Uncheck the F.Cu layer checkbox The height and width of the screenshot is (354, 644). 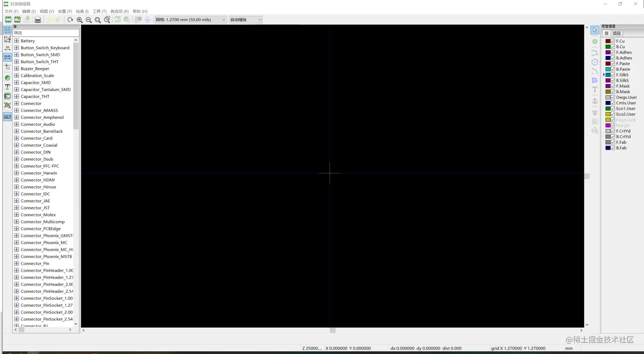click(613, 41)
